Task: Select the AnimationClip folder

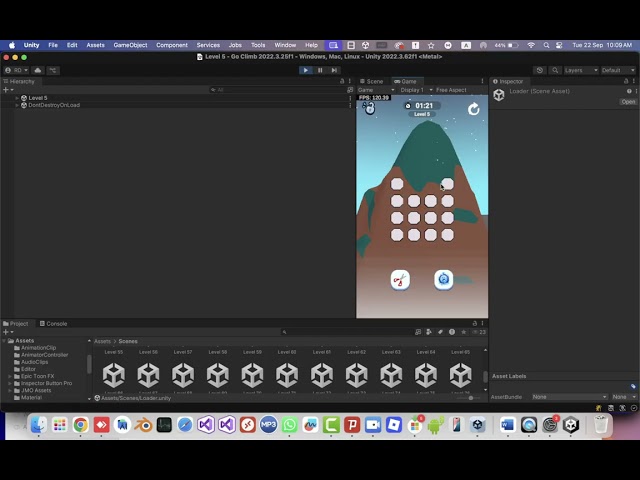Action: click(38, 348)
